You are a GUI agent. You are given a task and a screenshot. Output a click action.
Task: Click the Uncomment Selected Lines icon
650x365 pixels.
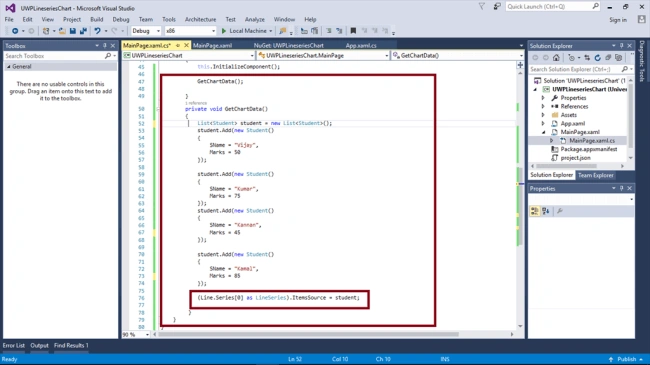tap(339, 31)
